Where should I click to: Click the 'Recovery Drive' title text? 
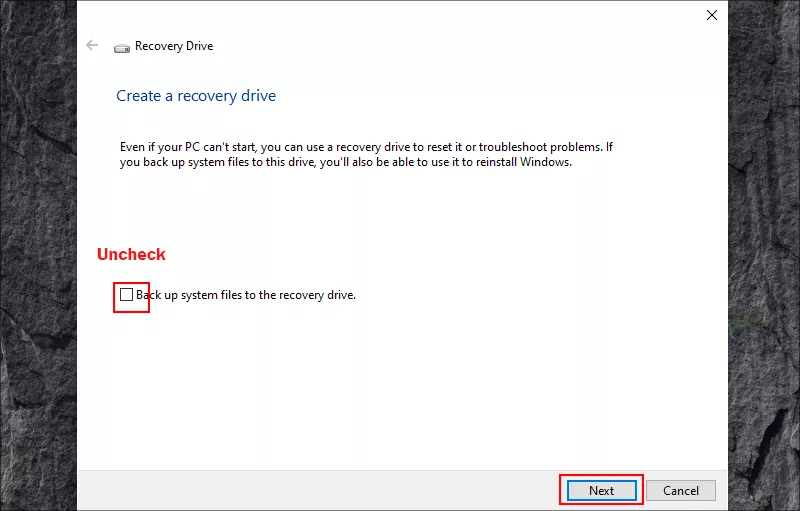174,46
